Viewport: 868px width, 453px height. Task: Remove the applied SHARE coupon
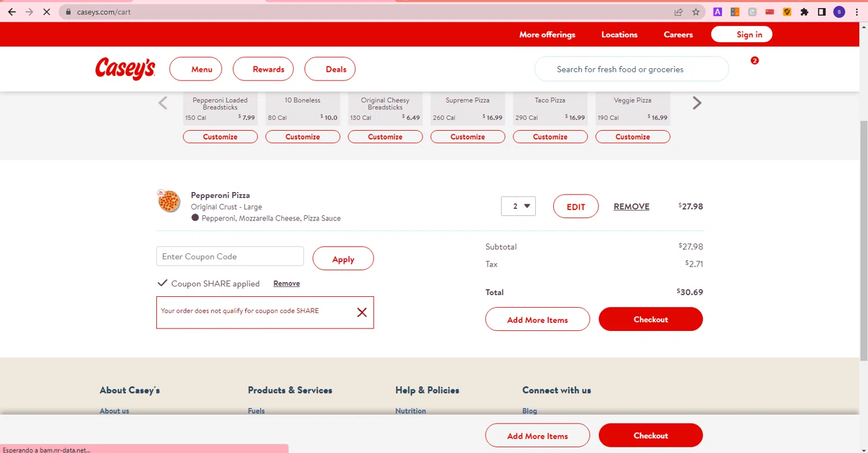286,283
